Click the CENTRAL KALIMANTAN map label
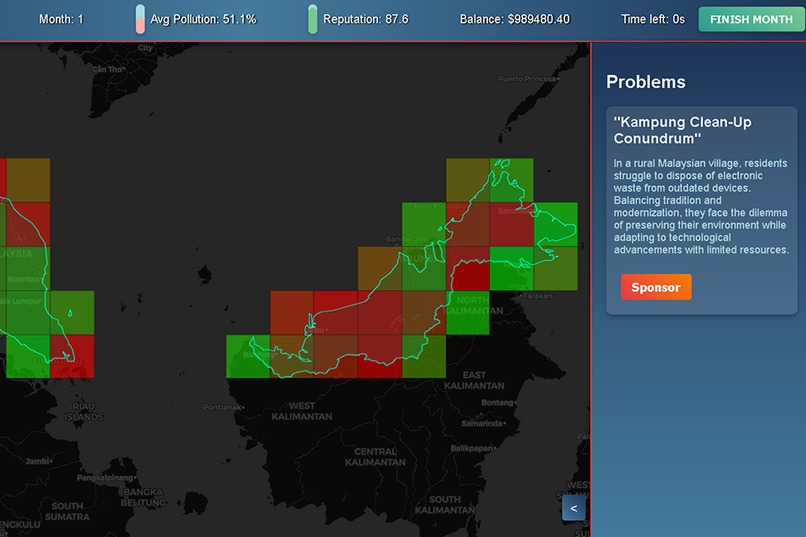The image size is (806, 537). (x=375, y=457)
